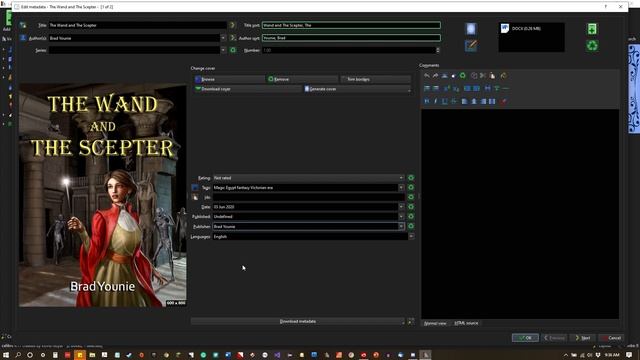Click the red text color icon in the Comments toolbar
The width and height of the screenshot is (640, 360).
[503, 101]
